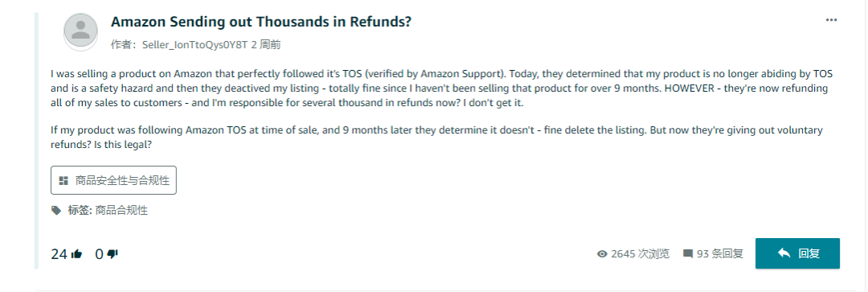
Task: Click the comment bubble icon near replies
Action: 688,253
